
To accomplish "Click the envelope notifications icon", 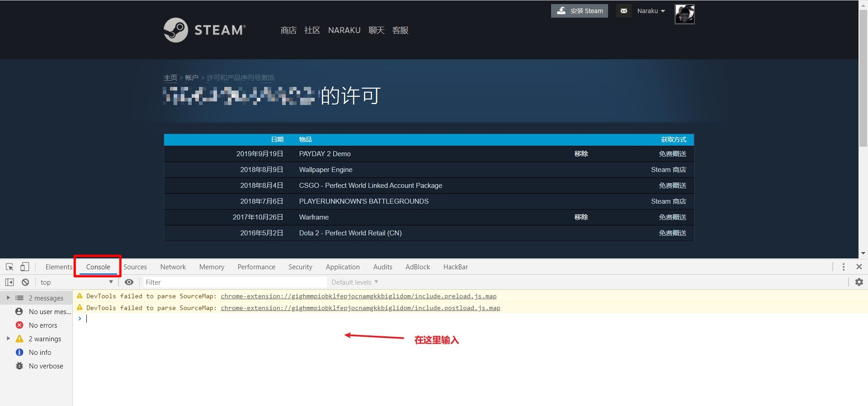I will [x=623, y=11].
